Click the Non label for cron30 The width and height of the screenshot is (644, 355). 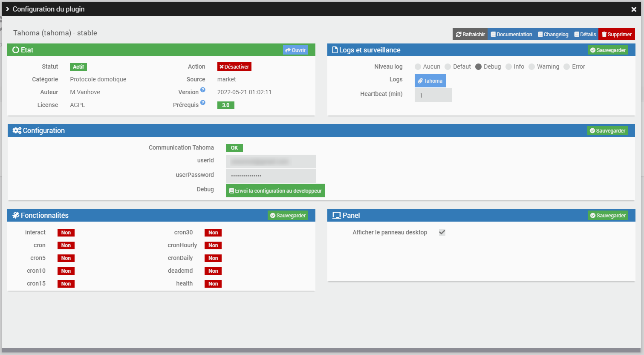pyautogui.click(x=213, y=232)
